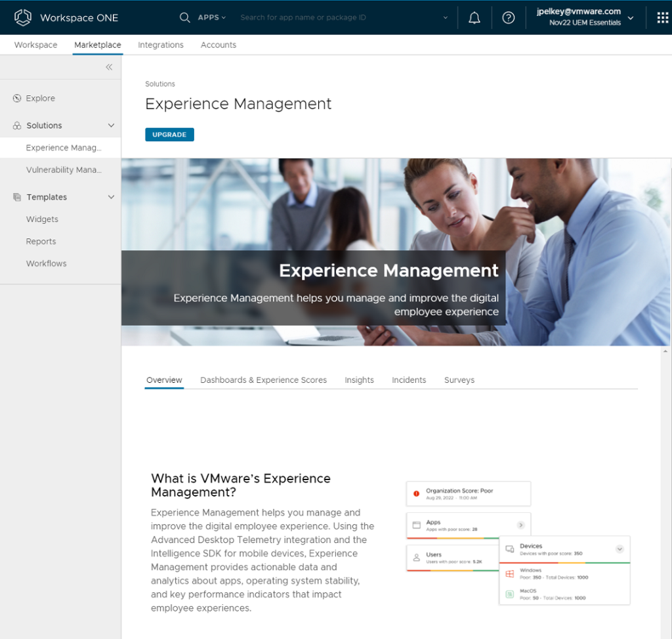Click the Solutions icon in sidebar
Screen dimensions: 672x639
(x=16, y=125)
